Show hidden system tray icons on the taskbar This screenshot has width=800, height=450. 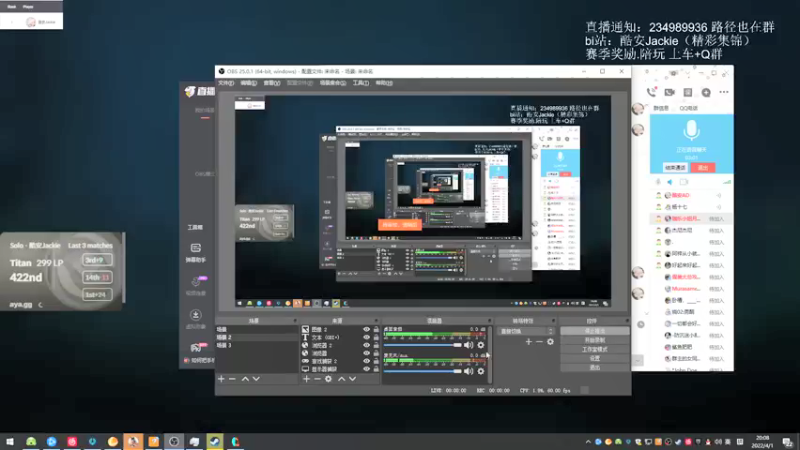588,442
